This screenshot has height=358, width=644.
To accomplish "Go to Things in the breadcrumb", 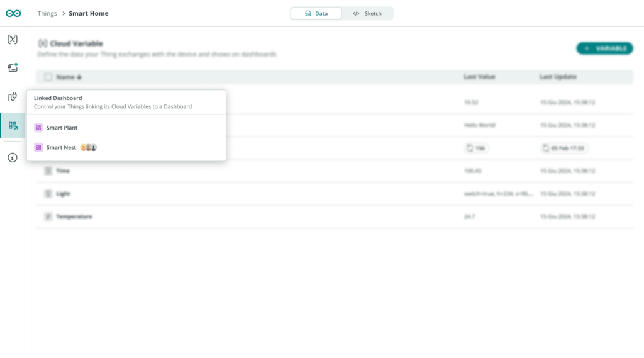I will click(47, 13).
